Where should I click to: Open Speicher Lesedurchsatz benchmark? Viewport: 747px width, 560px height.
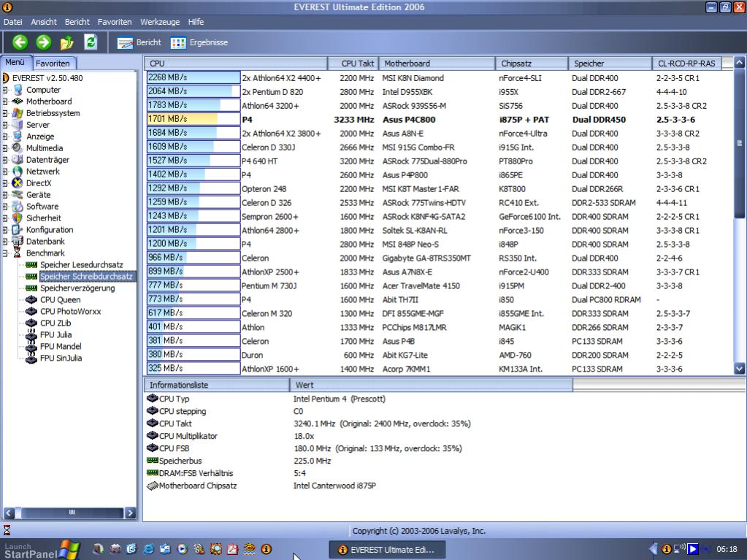click(x=81, y=264)
